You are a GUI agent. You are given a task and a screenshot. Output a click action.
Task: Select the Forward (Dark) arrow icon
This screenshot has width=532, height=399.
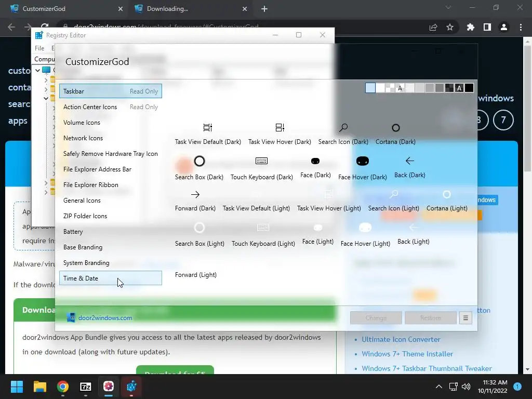pyautogui.click(x=195, y=194)
